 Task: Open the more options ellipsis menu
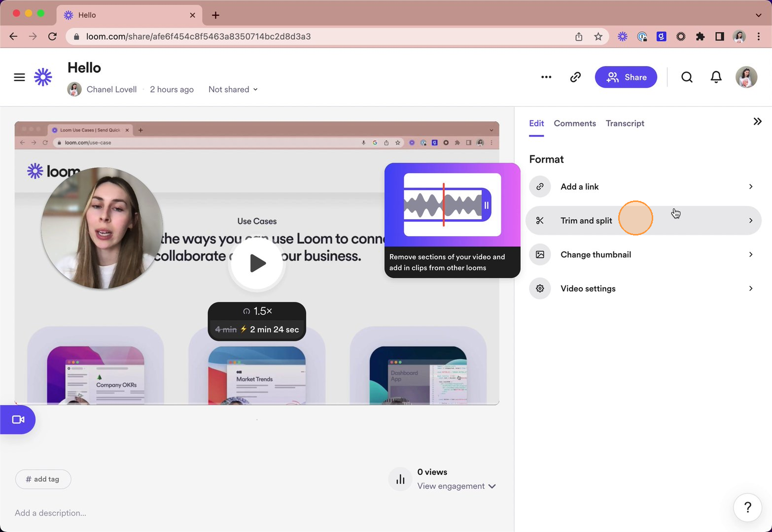[x=546, y=77]
